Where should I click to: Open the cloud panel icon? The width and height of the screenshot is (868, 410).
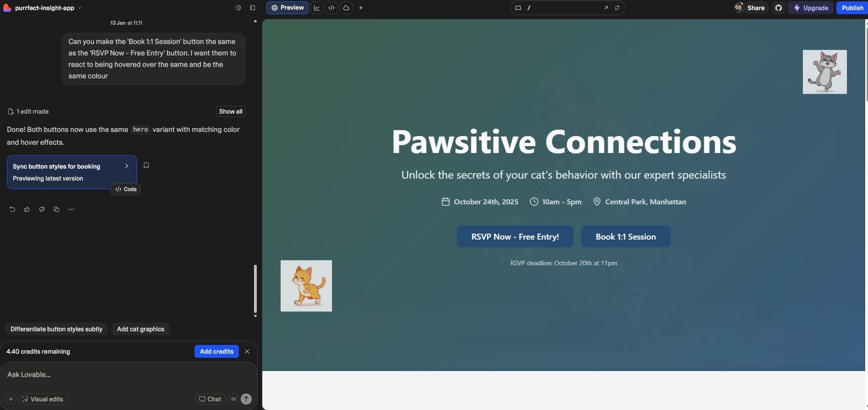[346, 8]
